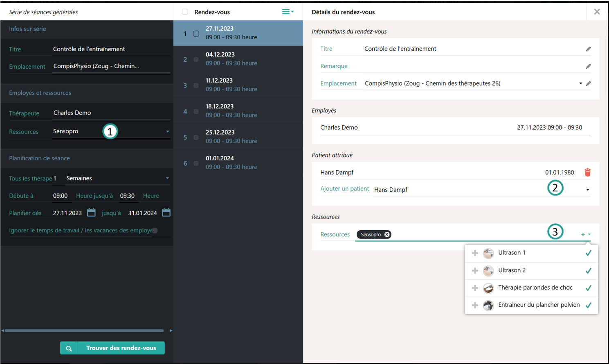Click the pencil icon next to Titre
Screen dimensions: 609x364
point(588,49)
